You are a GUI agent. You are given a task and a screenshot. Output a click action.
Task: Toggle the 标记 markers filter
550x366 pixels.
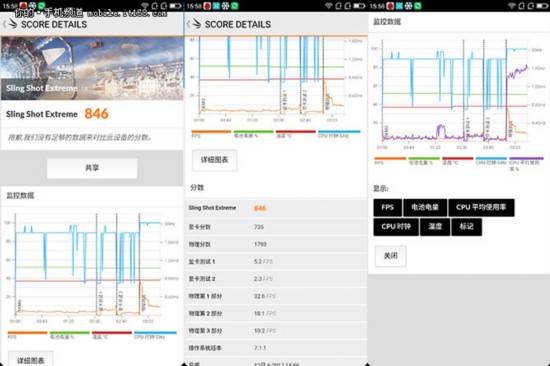pos(467,227)
